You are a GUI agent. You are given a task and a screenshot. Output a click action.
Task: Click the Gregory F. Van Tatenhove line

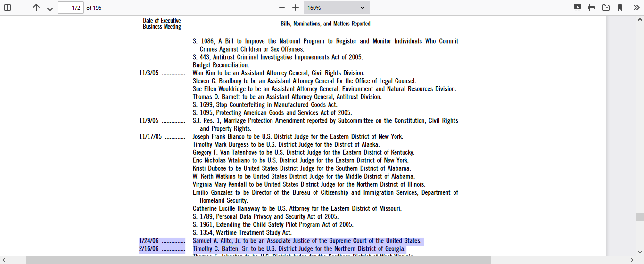tap(304, 152)
